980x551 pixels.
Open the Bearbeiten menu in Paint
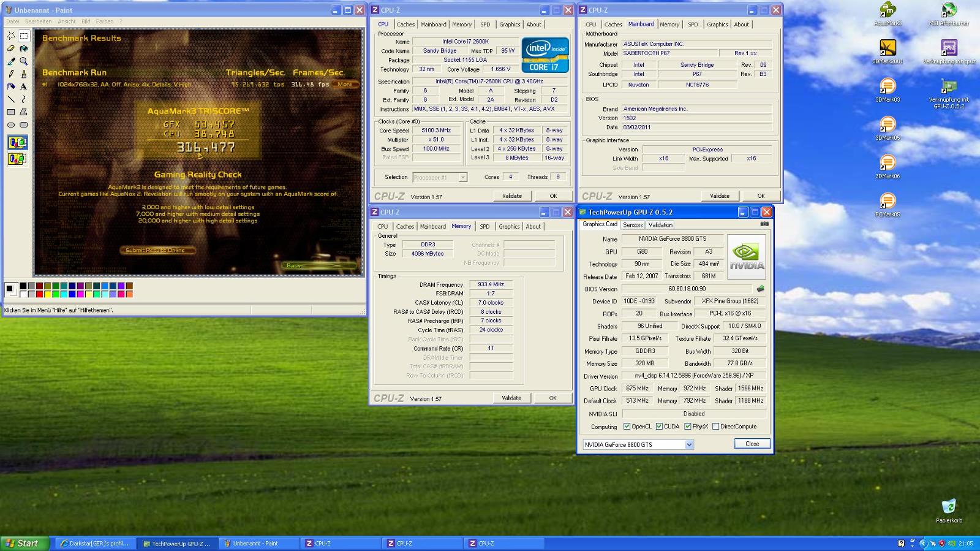(38, 21)
